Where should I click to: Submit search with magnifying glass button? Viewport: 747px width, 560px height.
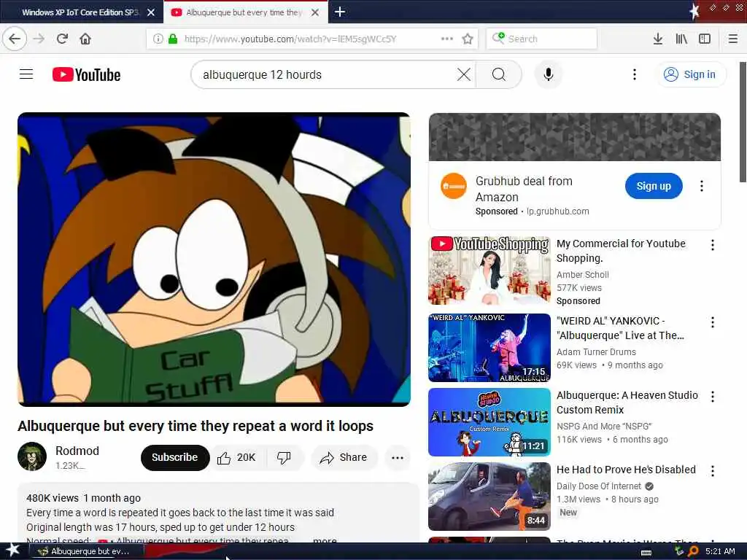click(499, 74)
